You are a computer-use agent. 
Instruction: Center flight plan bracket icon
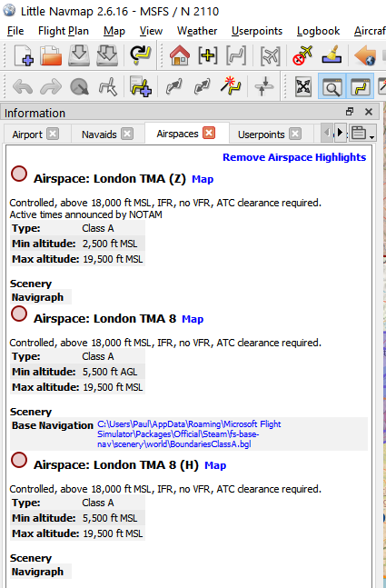pyautogui.click(x=236, y=55)
